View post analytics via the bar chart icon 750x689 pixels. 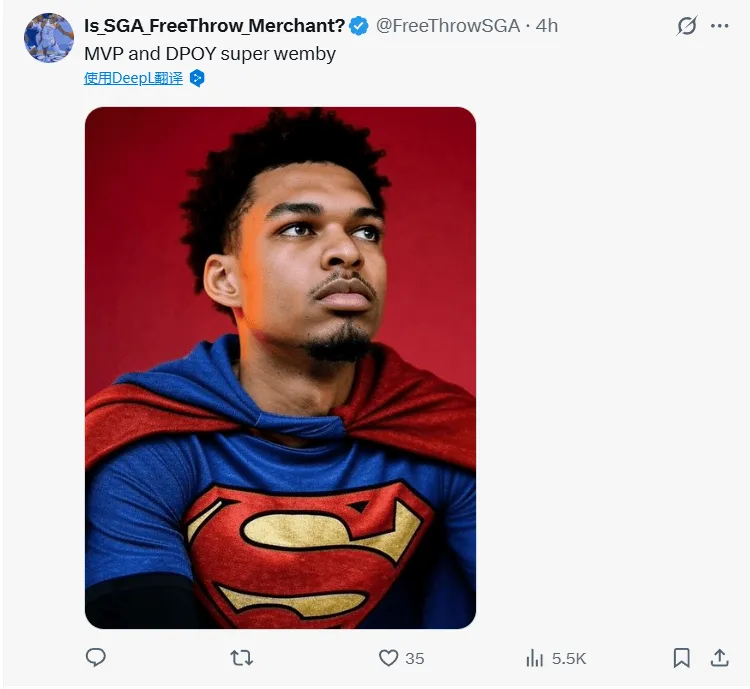point(534,657)
